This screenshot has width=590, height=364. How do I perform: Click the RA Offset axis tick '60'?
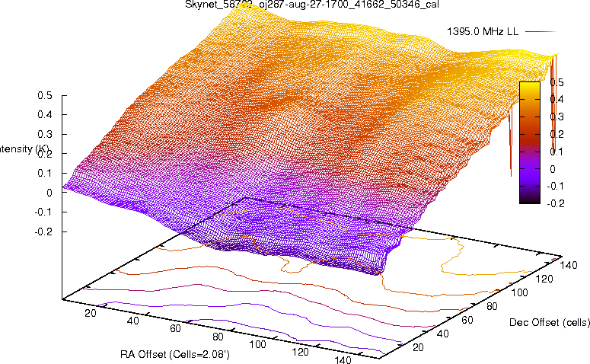[x=175, y=329]
